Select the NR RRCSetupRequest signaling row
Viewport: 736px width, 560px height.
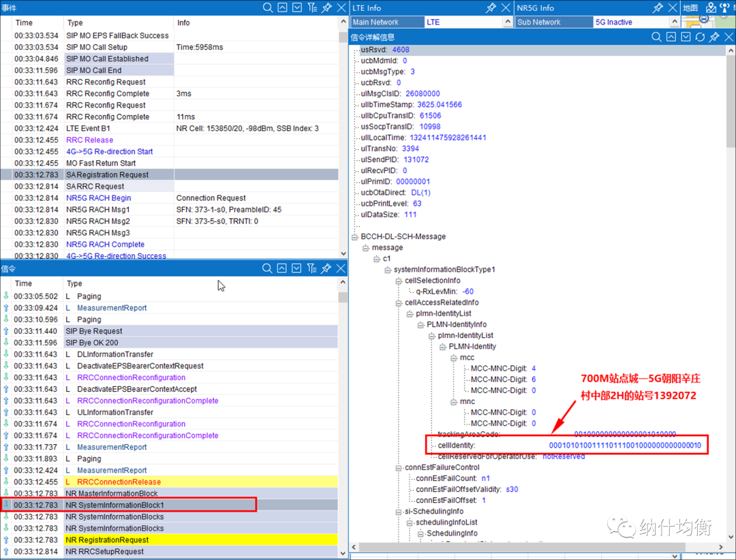(x=169, y=552)
